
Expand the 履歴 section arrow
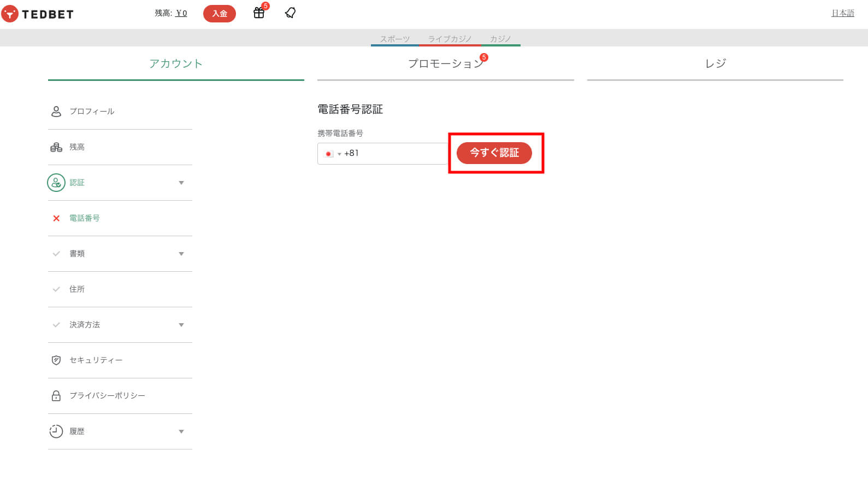(181, 431)
